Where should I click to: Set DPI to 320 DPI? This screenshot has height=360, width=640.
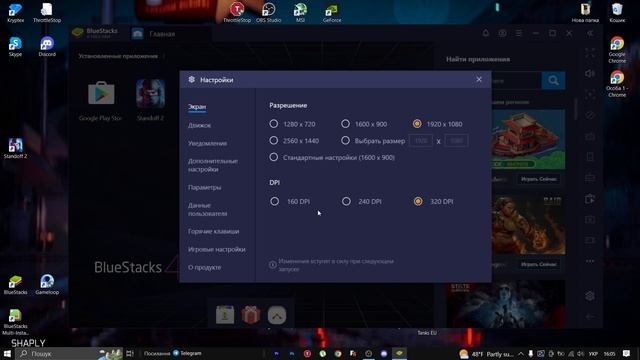418,201
